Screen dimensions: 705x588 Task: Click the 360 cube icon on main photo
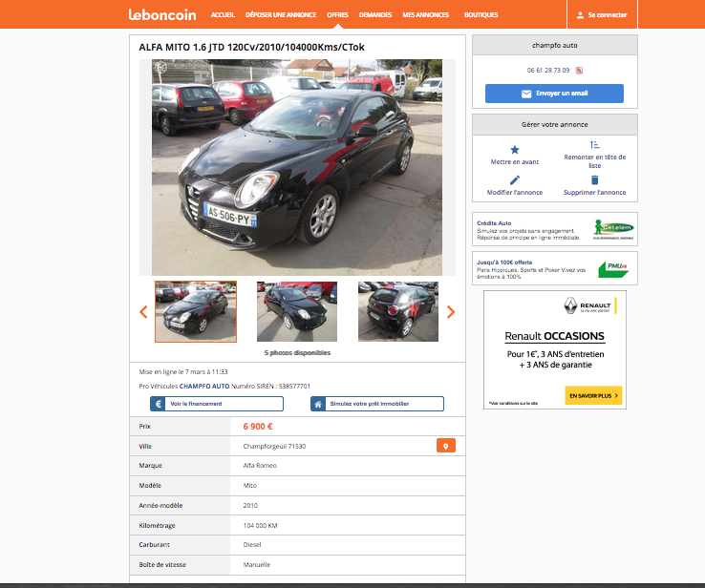click(160, 68)
